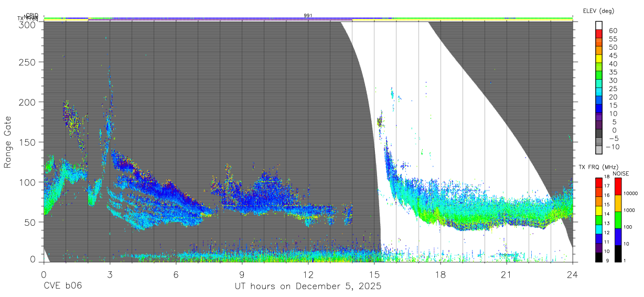Click the x-axis tick label "6"
644x297 pixels.
pos(176,274)
